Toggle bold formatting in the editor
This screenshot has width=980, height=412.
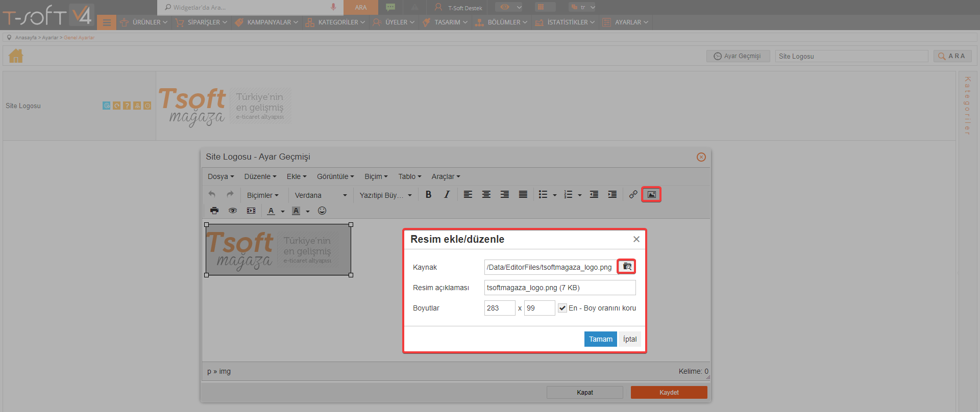click(428, 194)
